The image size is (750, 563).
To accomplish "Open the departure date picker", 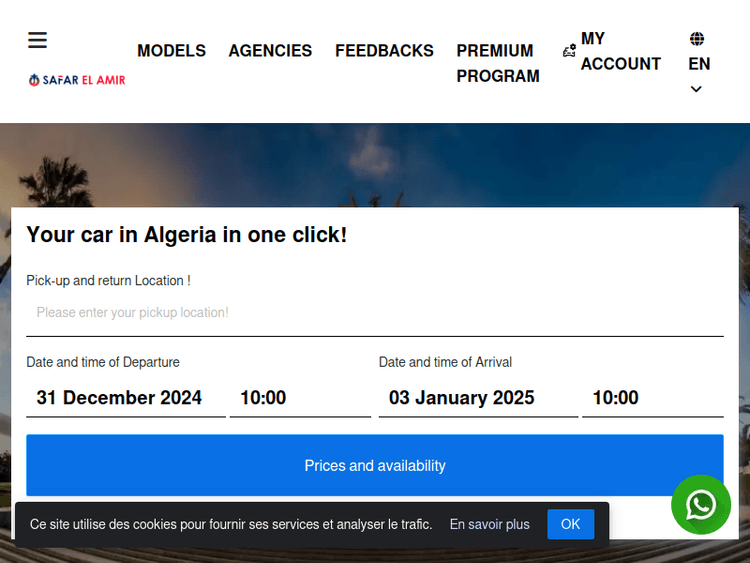I will click(x=125, y=398).
